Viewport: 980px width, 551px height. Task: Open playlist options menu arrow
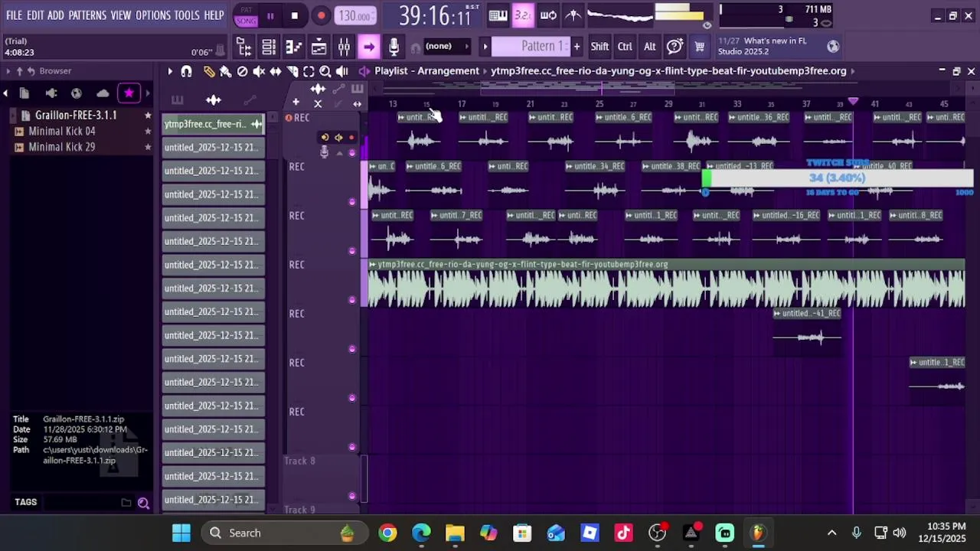pos(170,71)
